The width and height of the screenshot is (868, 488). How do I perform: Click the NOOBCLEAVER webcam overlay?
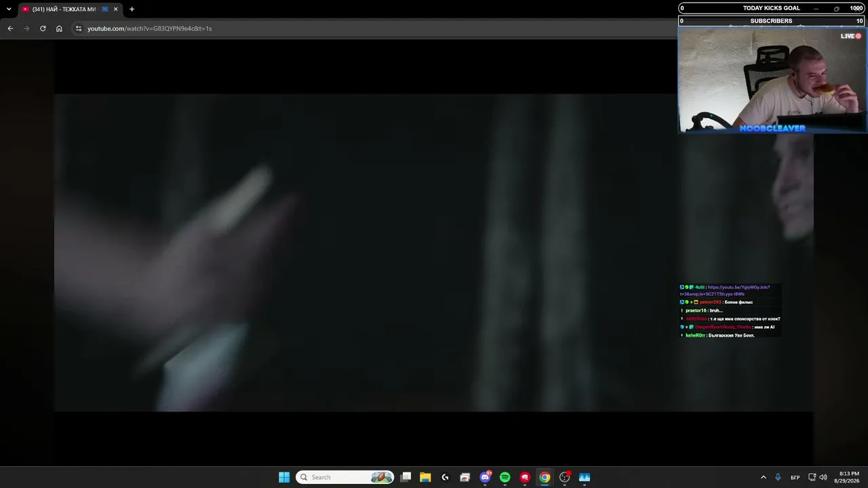(x=772, y=79)
